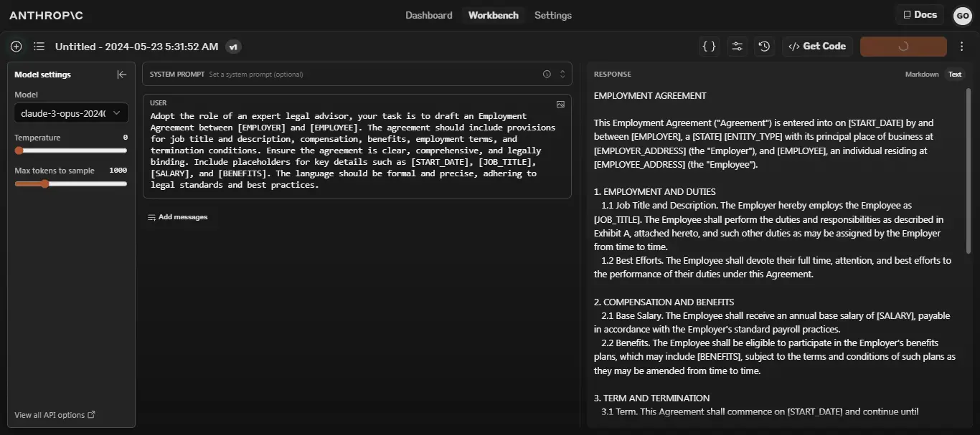The height and width of the screenshot is (435, 980).
Task: Open the Docs link
Action: (920, 14)
